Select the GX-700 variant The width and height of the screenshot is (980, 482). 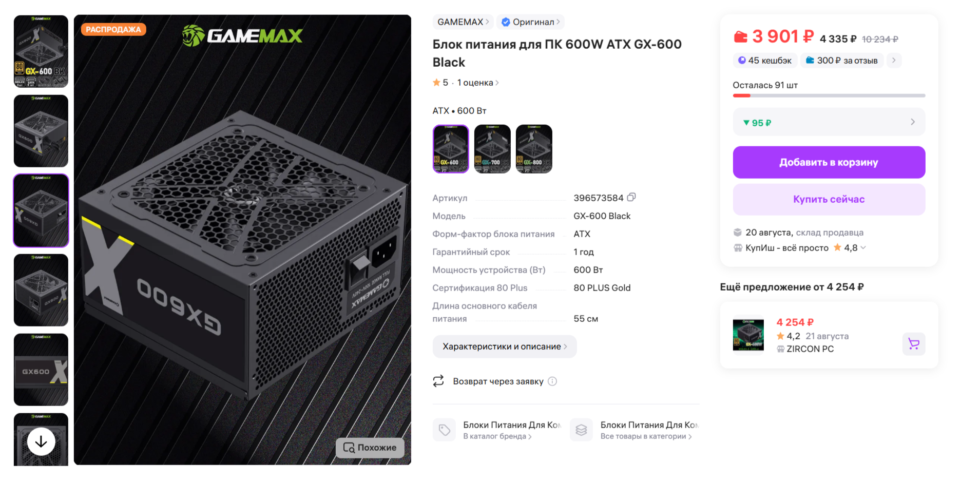(492, 149)
